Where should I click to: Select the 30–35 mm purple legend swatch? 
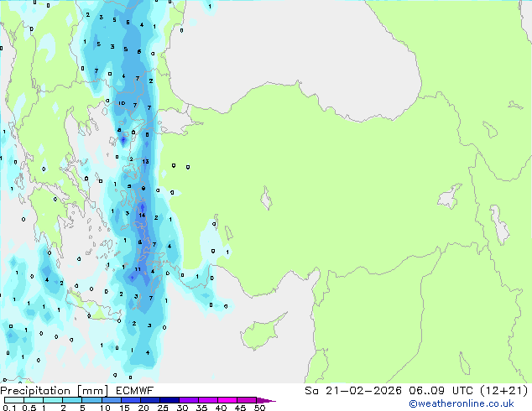click(189, 400)
